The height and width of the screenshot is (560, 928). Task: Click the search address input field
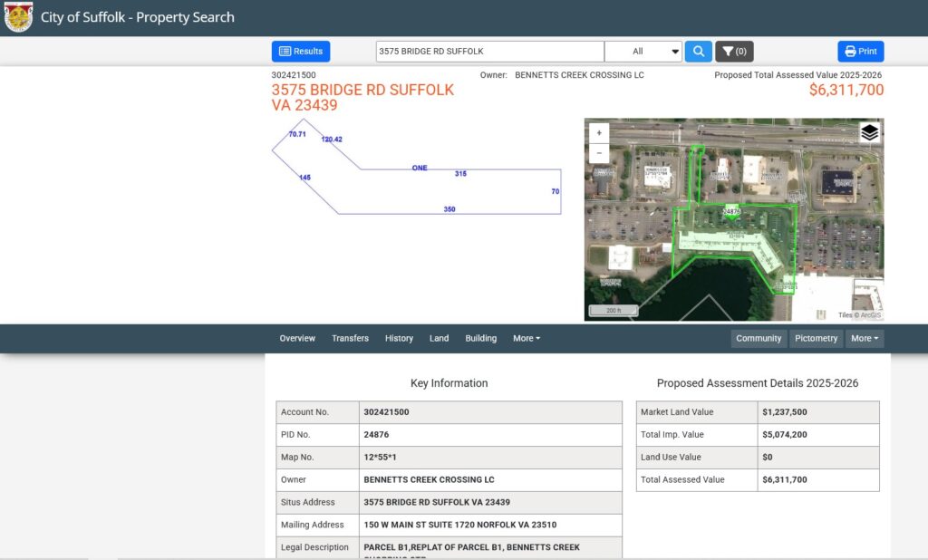click(490, 52)
